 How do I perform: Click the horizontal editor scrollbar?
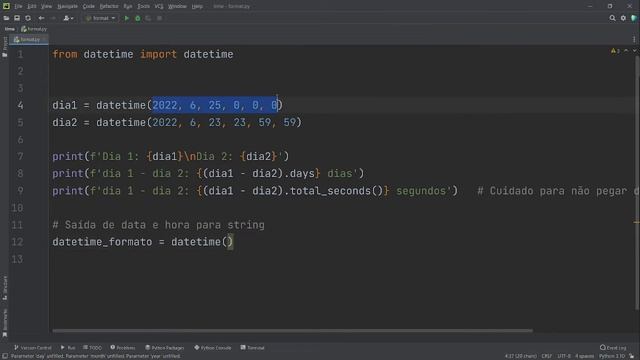[292, 331]
